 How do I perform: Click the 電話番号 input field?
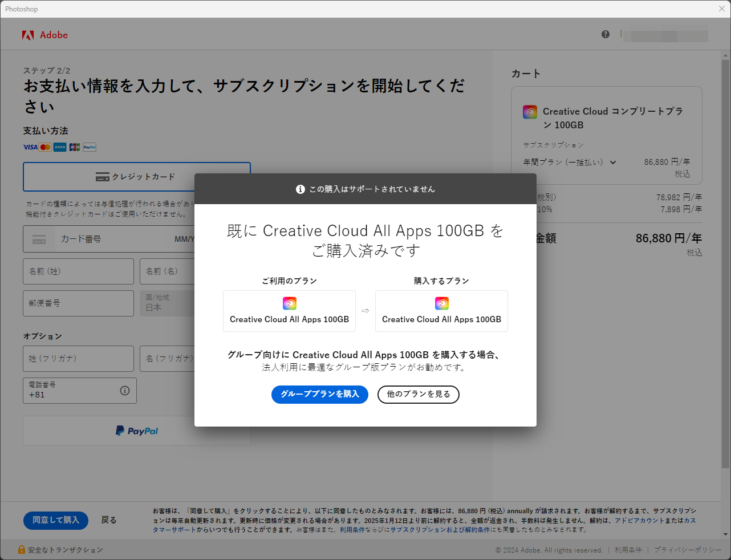(x=80, y=391)
